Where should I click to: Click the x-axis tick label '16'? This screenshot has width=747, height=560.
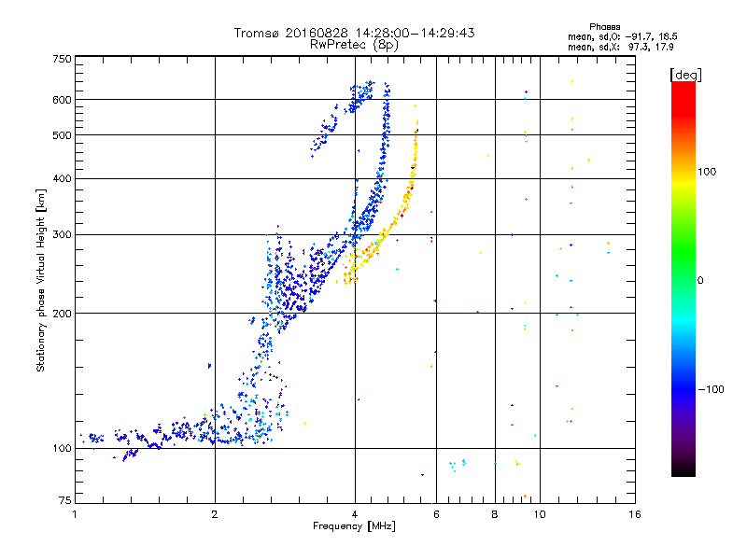(x=635, y=514)
